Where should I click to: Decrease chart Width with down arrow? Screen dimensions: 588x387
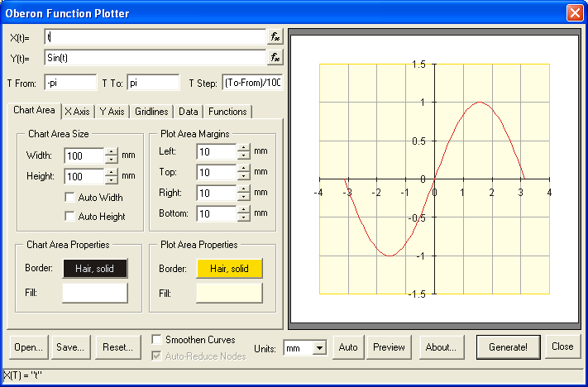coord(112,160)
